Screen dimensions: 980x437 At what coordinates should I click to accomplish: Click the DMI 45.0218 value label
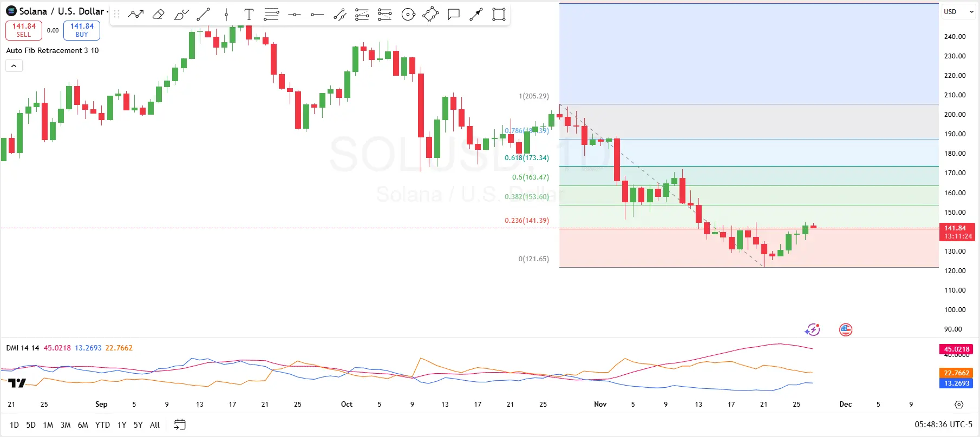[957, 349]
